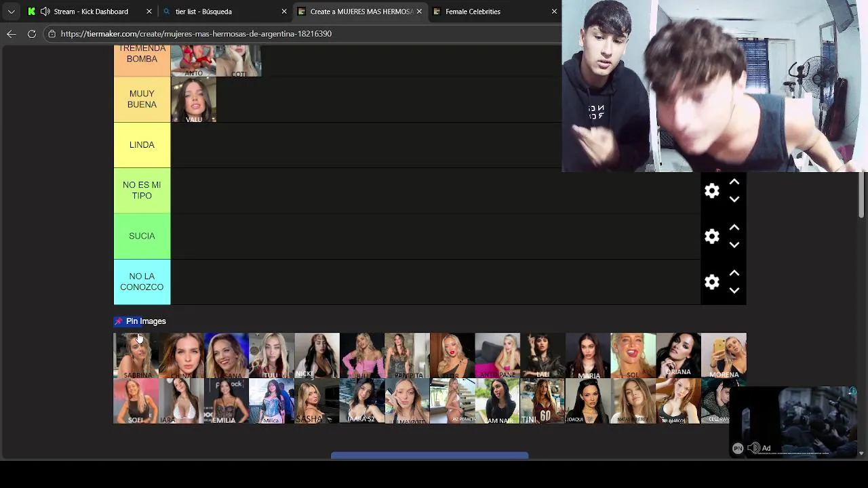Close the Female Celebrities tab
This screenshot has width=868, height=488.
[x=554, y=12]
